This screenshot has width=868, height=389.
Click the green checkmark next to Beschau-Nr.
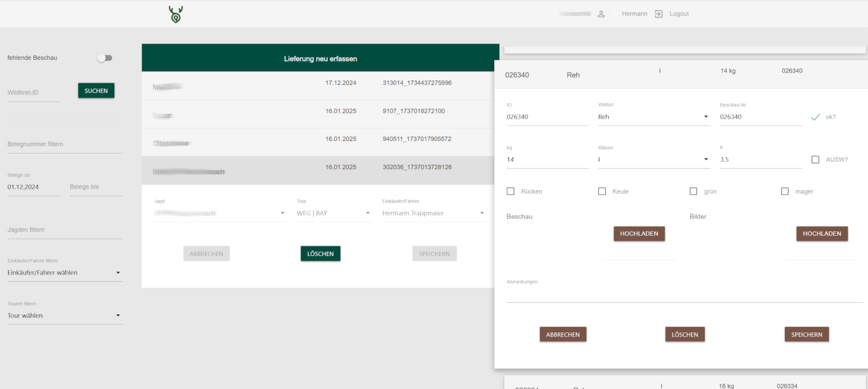pyautogui.click(x=815, y=117)
